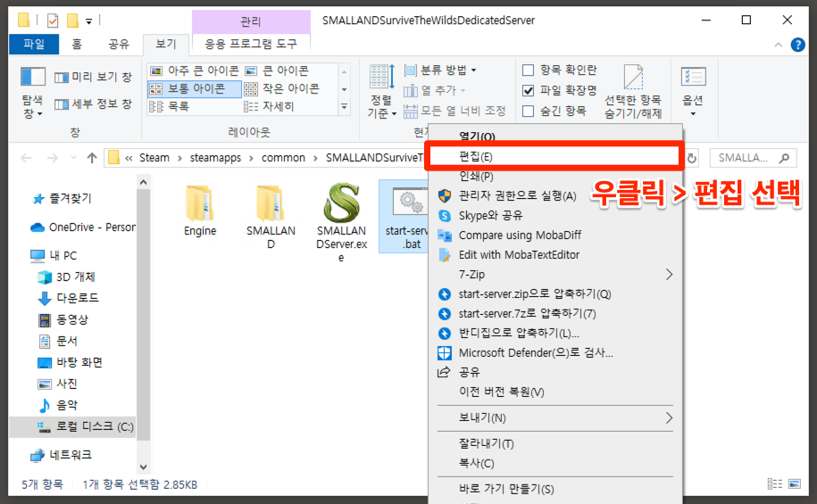Viewport: 817px width, 504px height.
Task: Click the back navigation arrow
Action: 26,158
